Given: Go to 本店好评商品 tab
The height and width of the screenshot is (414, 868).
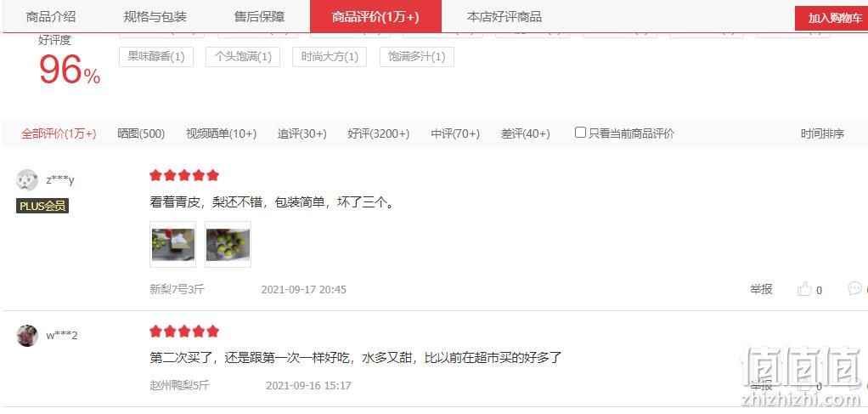Looking at the screenshot, I should 504,17.
